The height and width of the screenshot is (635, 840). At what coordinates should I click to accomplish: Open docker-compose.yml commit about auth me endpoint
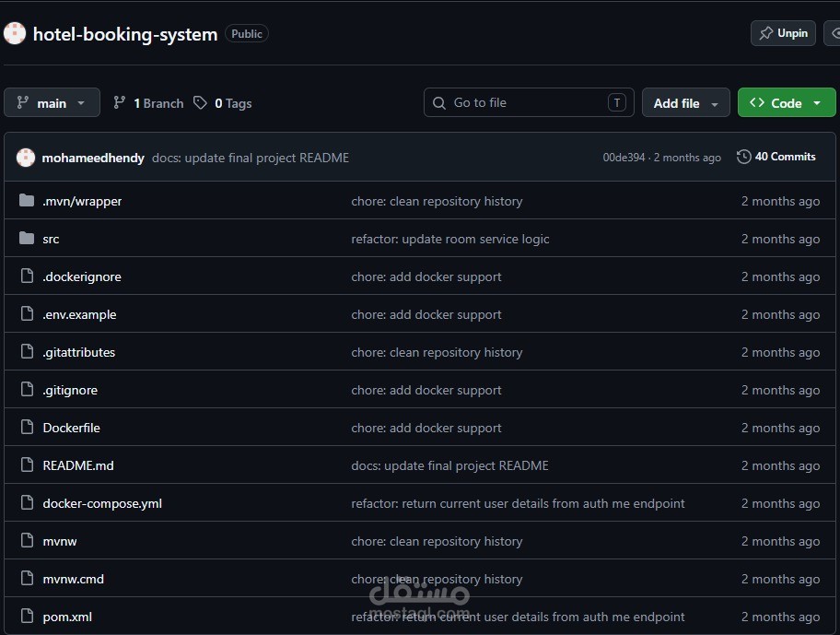pos(518,503)
